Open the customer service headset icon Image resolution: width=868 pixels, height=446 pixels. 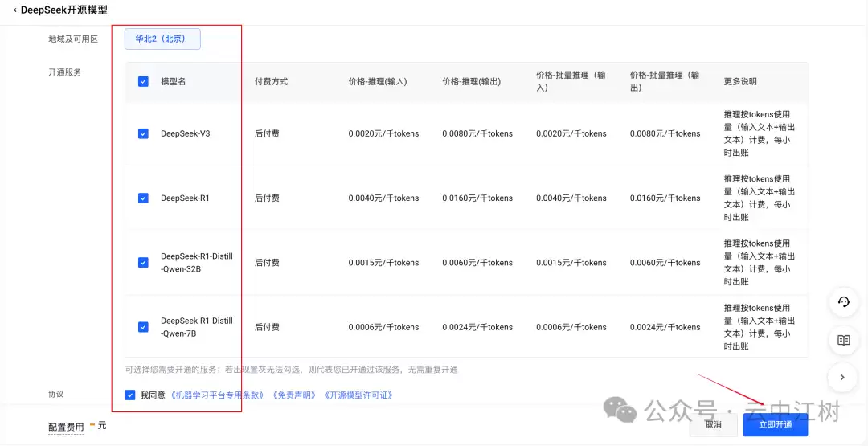pos(843,302)
